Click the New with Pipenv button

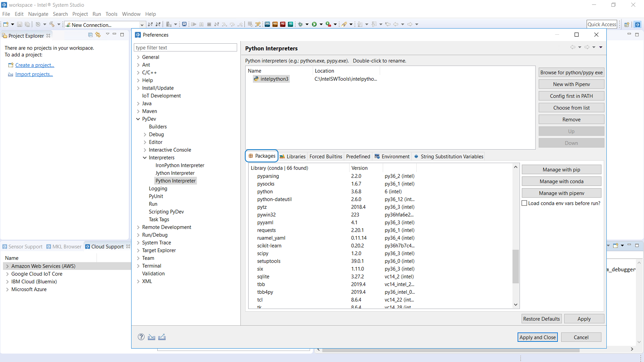(x=571, y=84)
